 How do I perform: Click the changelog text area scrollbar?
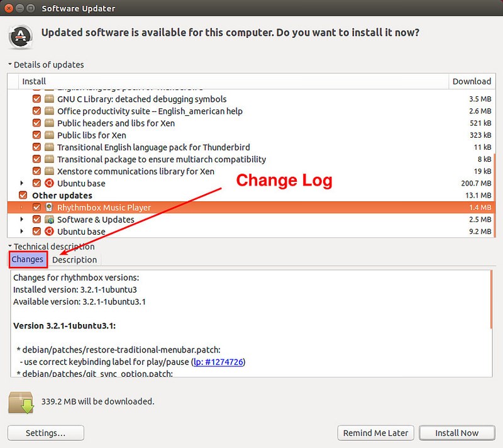(x=491, y=300)
